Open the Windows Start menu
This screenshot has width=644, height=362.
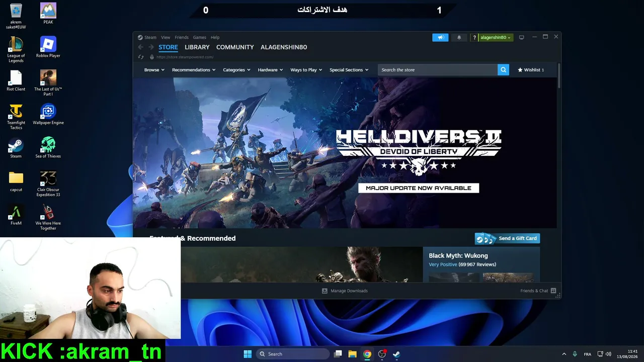coord(248,354)
